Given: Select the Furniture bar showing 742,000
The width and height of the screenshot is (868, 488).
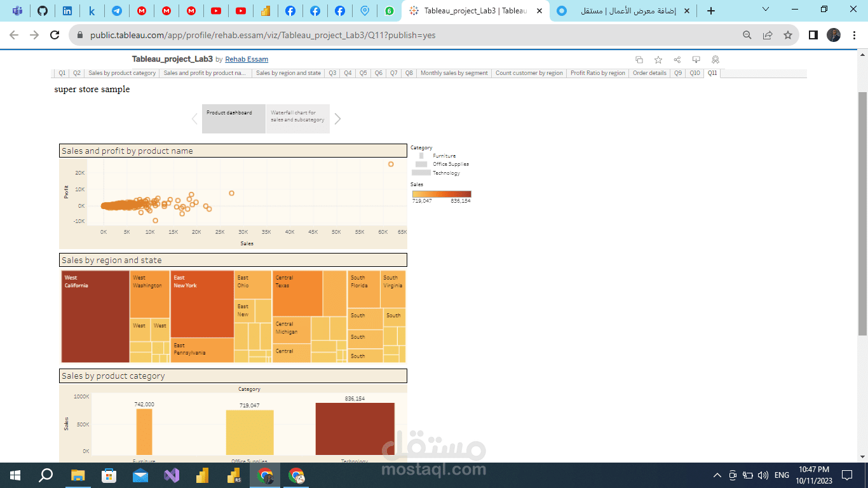Looking at the screenshot, I should tap(144, 431).
